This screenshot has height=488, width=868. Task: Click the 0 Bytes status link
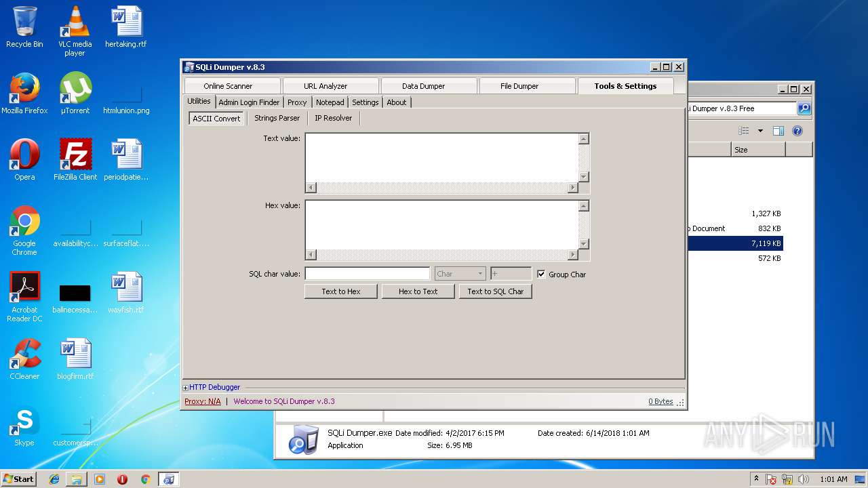click(x=660, y=401)
